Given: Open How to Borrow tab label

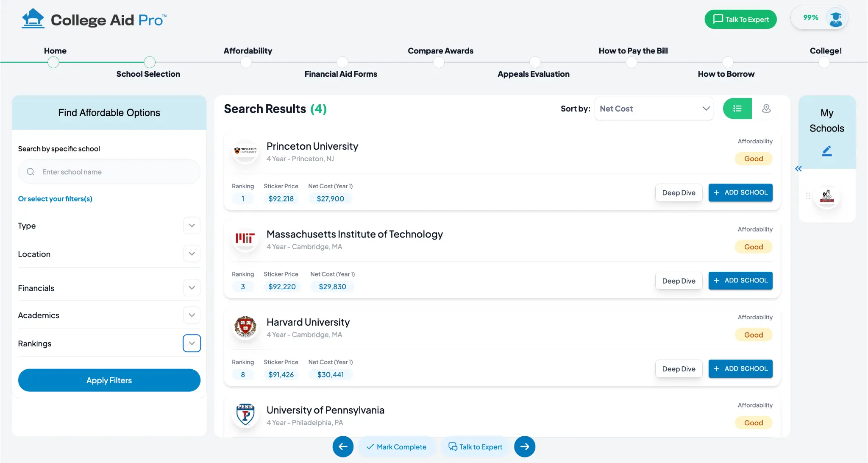Looking at the screenshot, I should tap(726, 74).
